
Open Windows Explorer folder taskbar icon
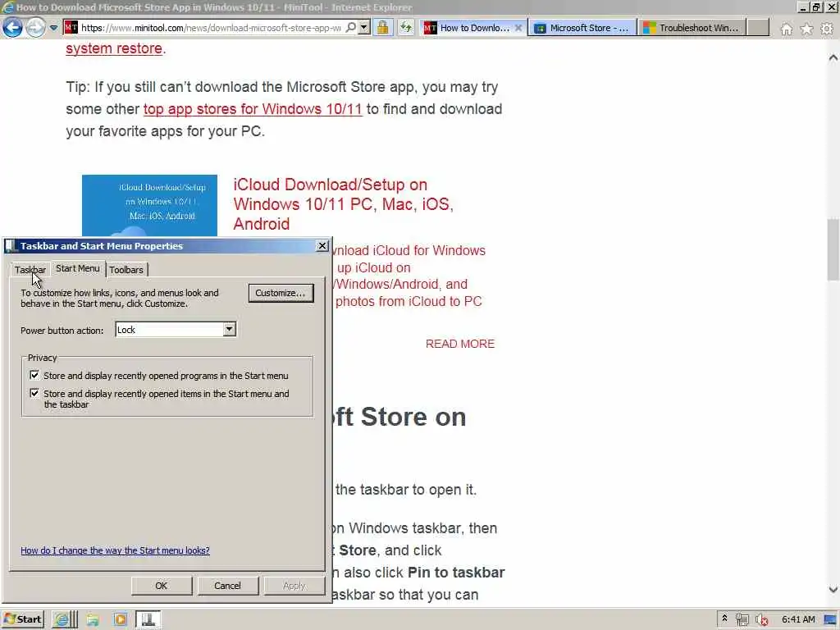(x=93, y=620)
